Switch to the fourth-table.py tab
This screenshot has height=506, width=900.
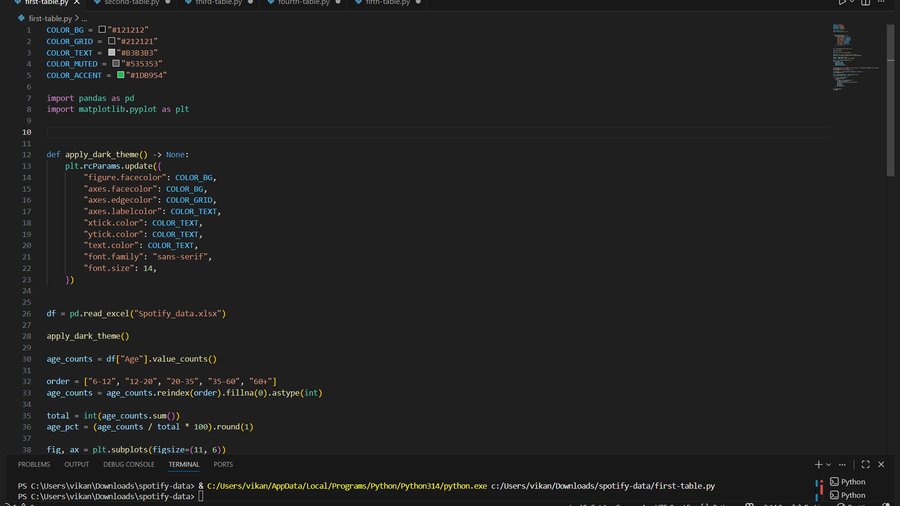tap(304, 3)
